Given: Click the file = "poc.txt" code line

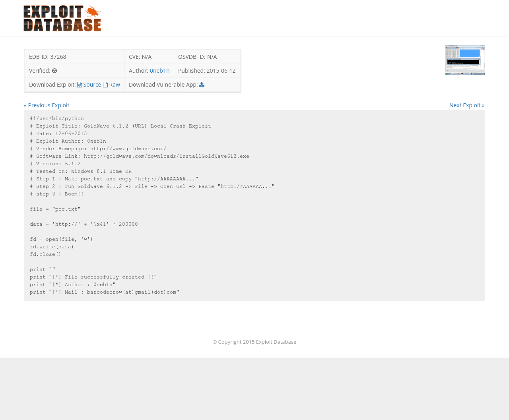Looking at the screenshot, I should (x=55, y=209).
